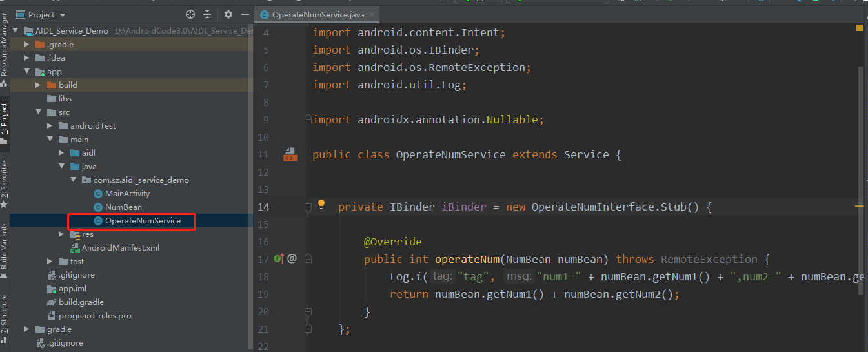Click the build.gradle elephant icon
The width and height of the screenshot is (868, 352).
click(52, 302)
